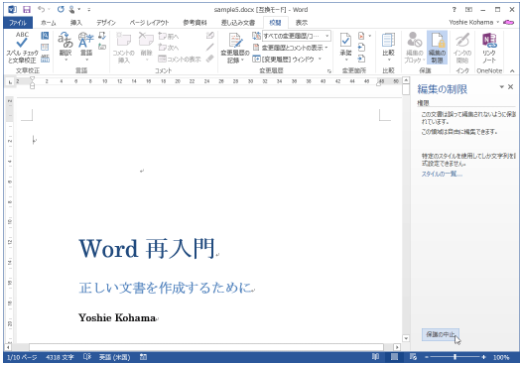
Task: Switch to the Insert (挿入) tab
Action: [76, 22]
